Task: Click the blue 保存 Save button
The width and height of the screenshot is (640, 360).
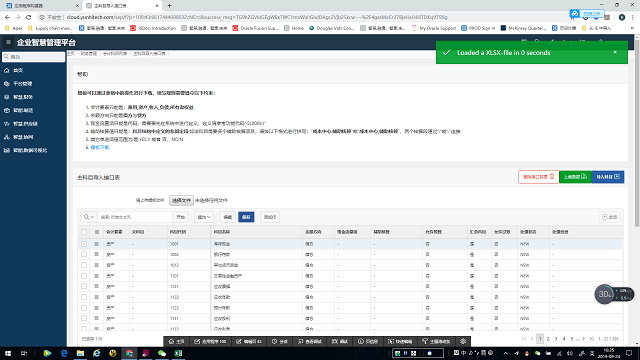Action: 246,217
